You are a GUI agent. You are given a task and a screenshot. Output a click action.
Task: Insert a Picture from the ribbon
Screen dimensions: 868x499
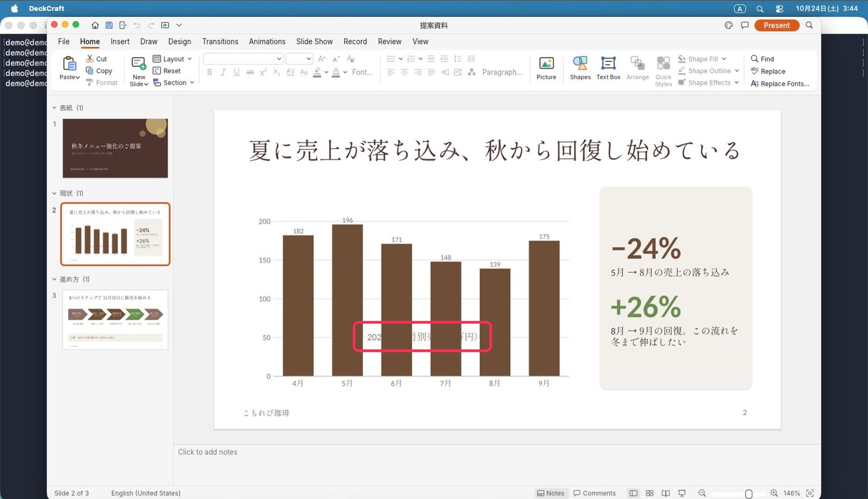[546, 68]
